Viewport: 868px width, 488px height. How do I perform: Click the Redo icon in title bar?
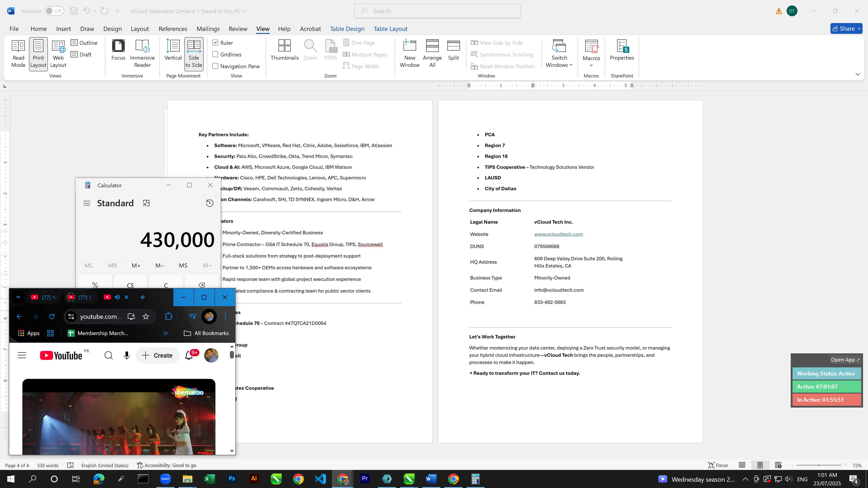[104, 11]
